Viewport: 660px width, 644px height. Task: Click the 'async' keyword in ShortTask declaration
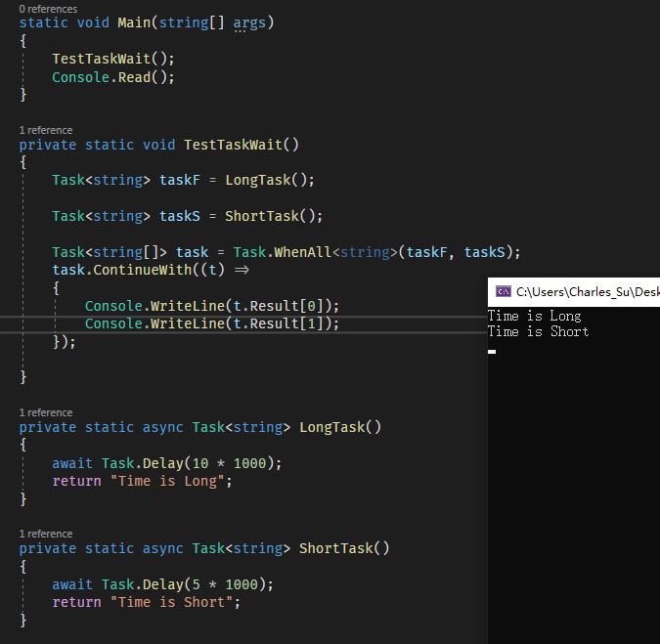click(x=163, y=548)
